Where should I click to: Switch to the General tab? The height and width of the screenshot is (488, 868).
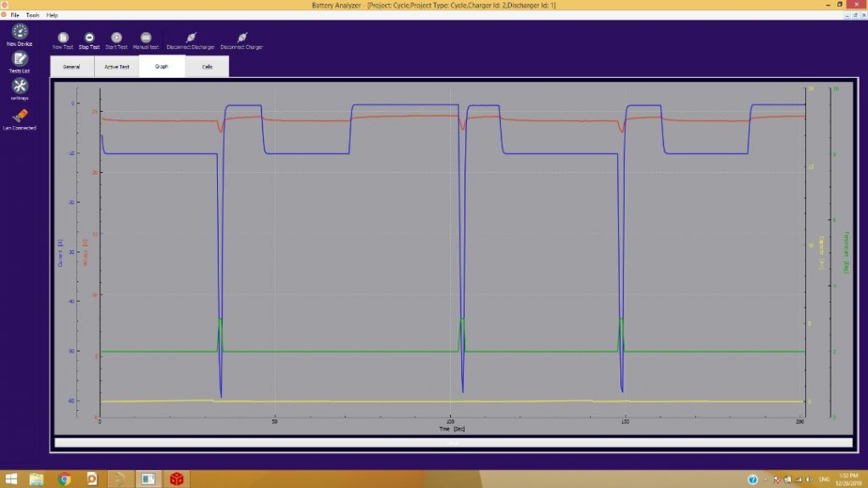click(72, 66)
